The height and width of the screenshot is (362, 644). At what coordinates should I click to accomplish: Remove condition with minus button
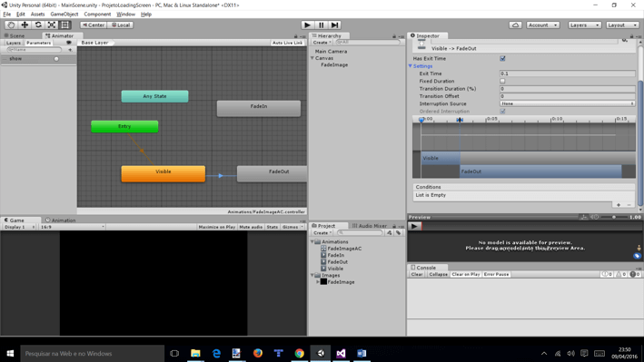pos(629,205)
